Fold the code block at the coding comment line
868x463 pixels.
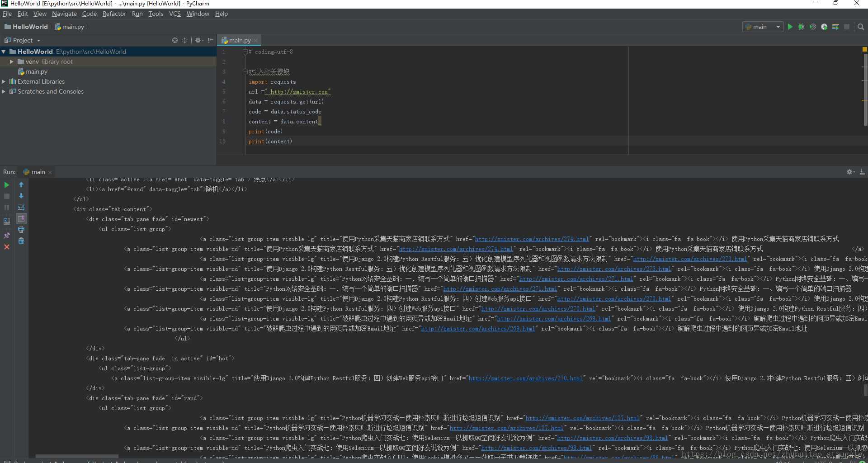(x=245, y=52)
